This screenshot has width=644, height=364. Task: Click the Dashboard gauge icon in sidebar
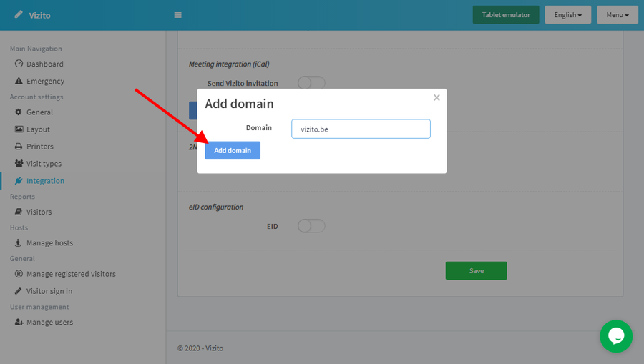click(x=19, y=64)
